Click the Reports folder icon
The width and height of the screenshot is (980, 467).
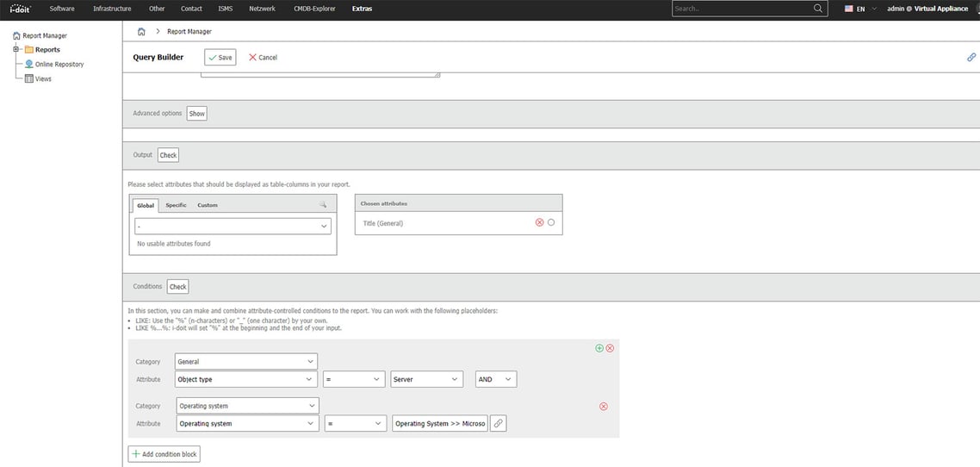point(28,50)
